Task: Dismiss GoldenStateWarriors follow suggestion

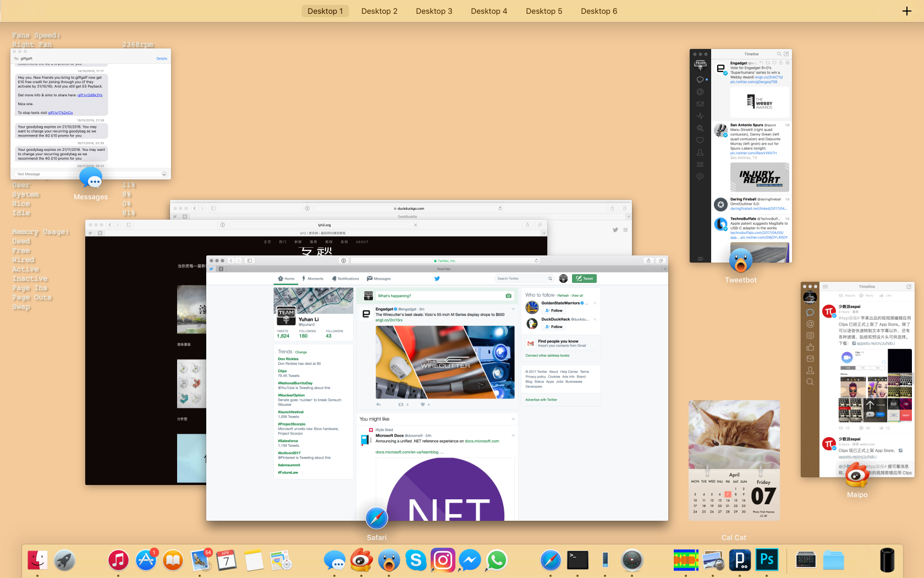Action: pos(595,303)
